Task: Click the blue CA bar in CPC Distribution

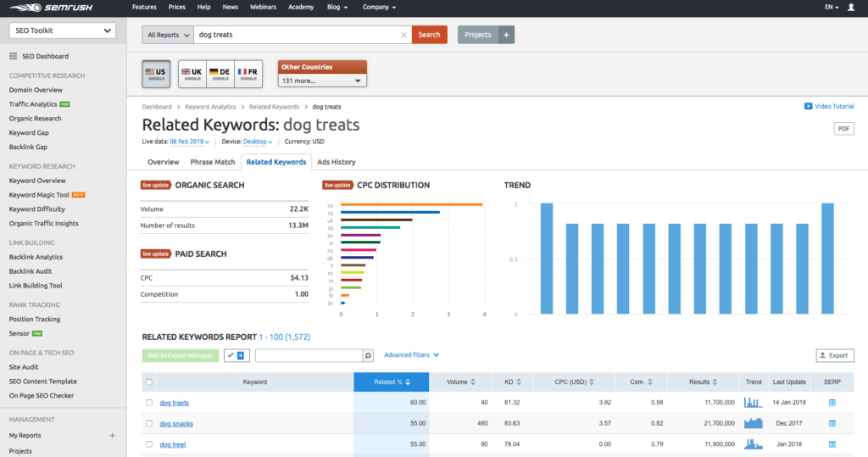Action: coord(390,212)
